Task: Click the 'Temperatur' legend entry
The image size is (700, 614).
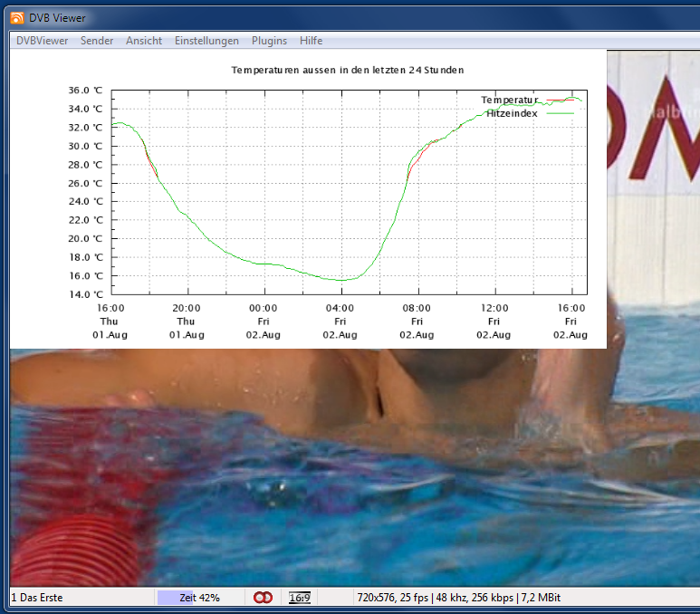Action: [x=527, y=100]
